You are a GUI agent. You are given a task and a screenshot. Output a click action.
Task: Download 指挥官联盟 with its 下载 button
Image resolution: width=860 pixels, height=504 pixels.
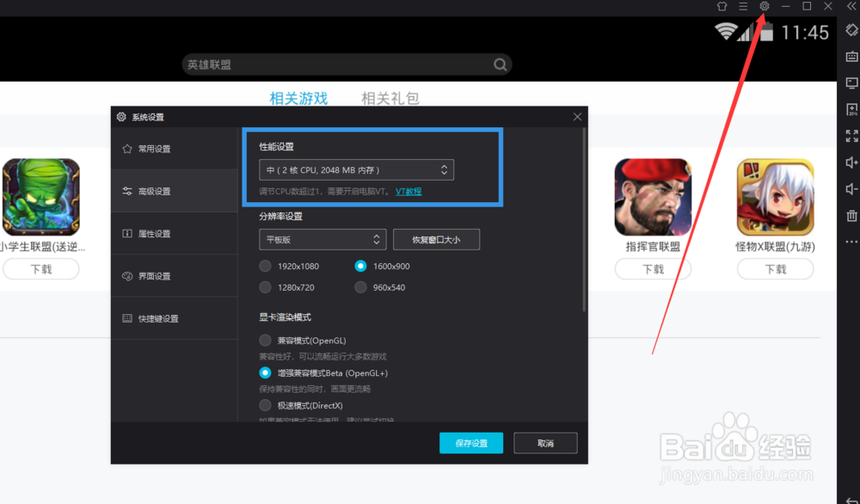click(653, 269)
